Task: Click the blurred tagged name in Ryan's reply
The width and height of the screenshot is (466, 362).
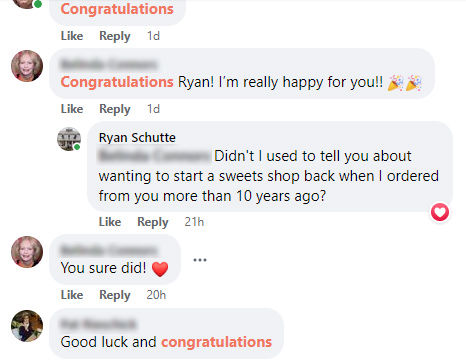Action: [155, 156]
